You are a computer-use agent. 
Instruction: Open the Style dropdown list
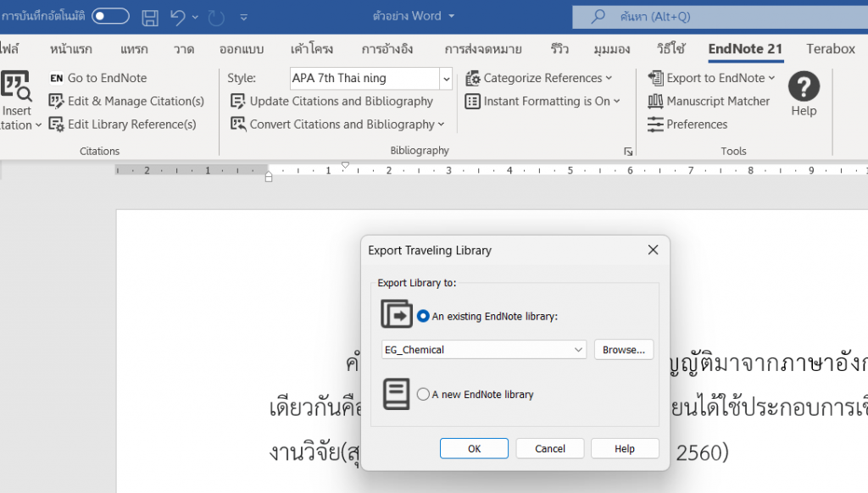pos(446,79)
